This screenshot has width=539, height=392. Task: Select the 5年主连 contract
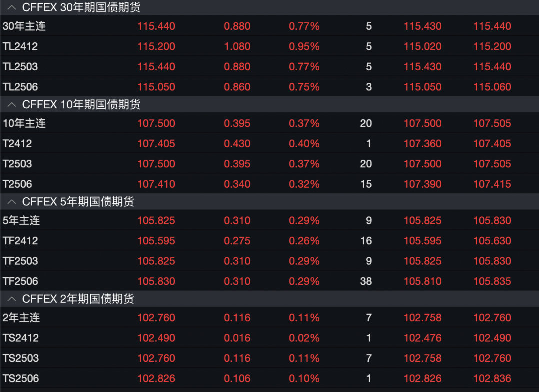tap(21, 221)
